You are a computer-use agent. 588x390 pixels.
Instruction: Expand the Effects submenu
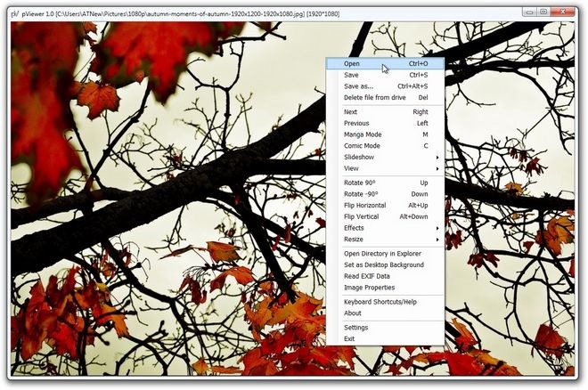355,228
